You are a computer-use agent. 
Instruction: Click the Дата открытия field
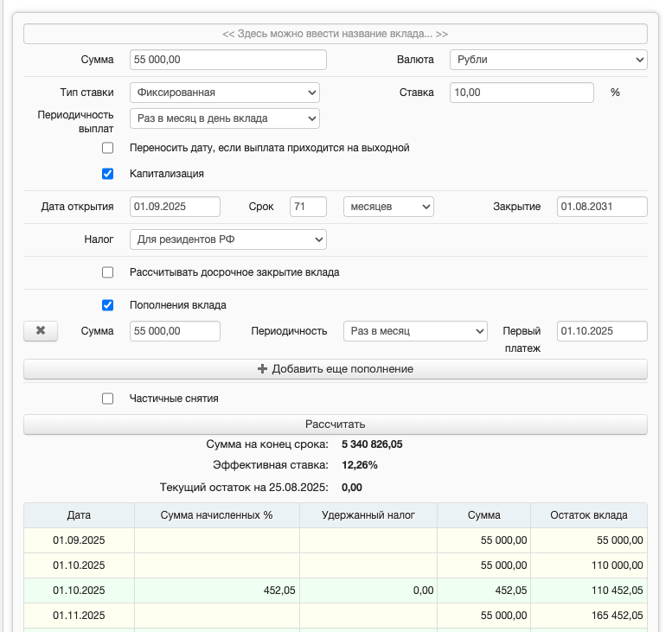pyautogui.click(x=175, y=207)
